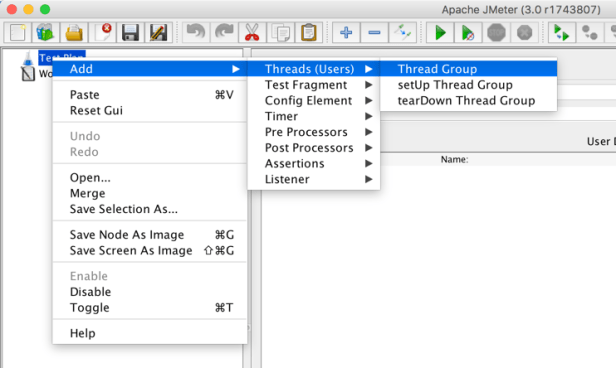616x368 pixels.
Task: Click the Redo arrow icon
Action: click(224, 33)
